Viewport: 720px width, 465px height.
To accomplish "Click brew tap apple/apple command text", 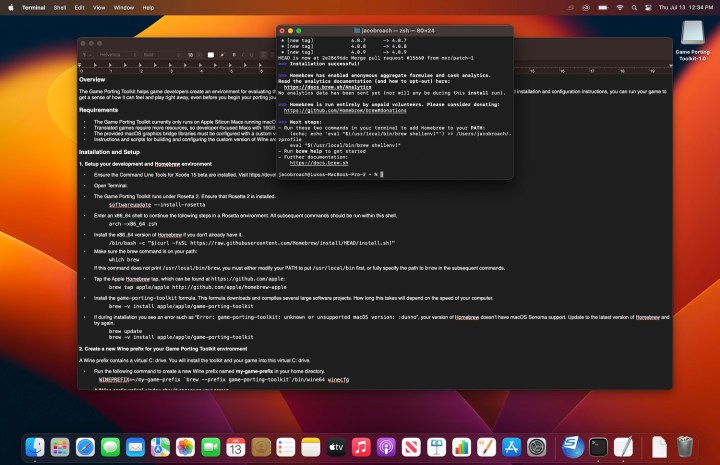I will pyautogui.click(x=197, y=287).
